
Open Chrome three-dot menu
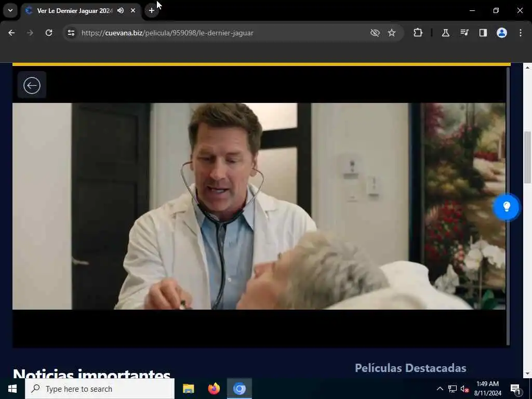tap(521, 33)
